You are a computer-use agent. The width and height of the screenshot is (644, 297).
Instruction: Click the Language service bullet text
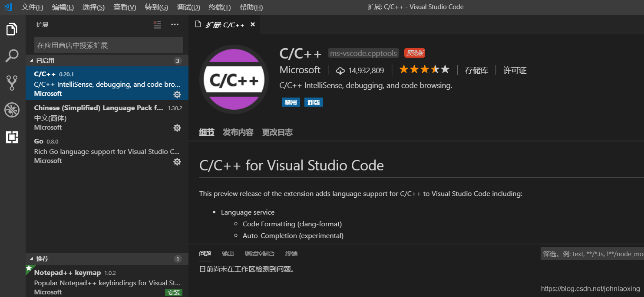[248, 212]
